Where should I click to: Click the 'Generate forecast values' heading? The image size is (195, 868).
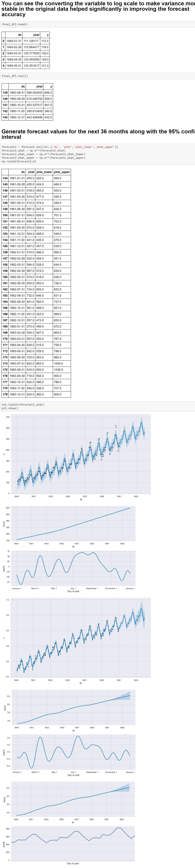98,134
